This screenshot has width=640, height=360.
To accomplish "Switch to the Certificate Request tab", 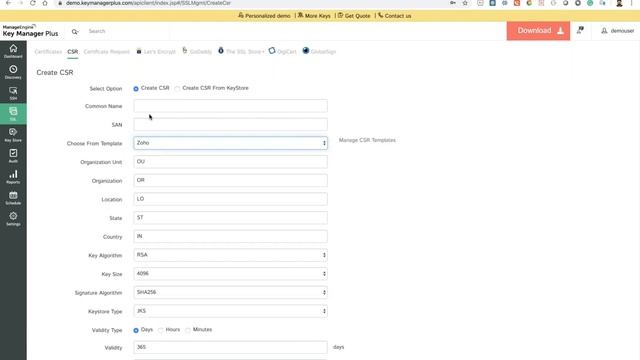I will point(107,52).
